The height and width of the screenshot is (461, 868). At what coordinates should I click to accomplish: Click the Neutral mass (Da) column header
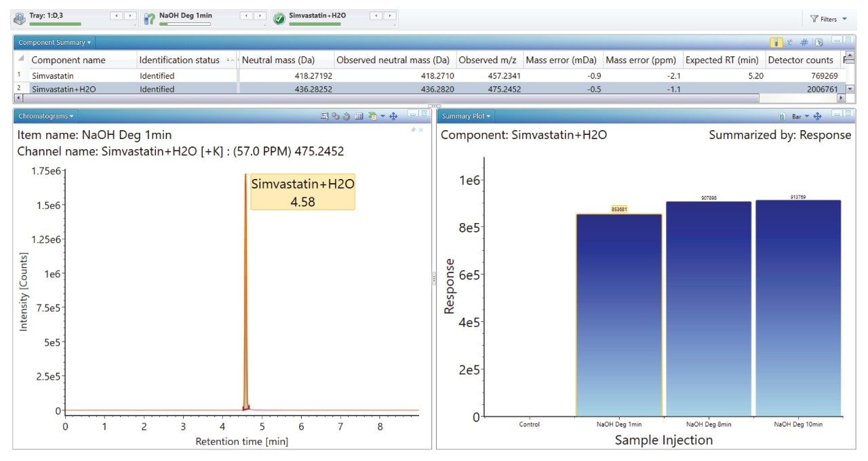click(286, 60)
